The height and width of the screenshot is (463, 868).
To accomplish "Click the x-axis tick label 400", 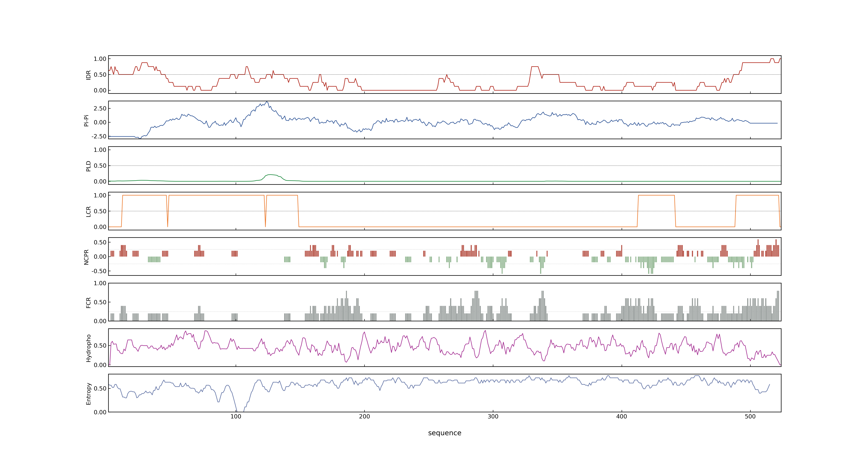I will [622, 416].
